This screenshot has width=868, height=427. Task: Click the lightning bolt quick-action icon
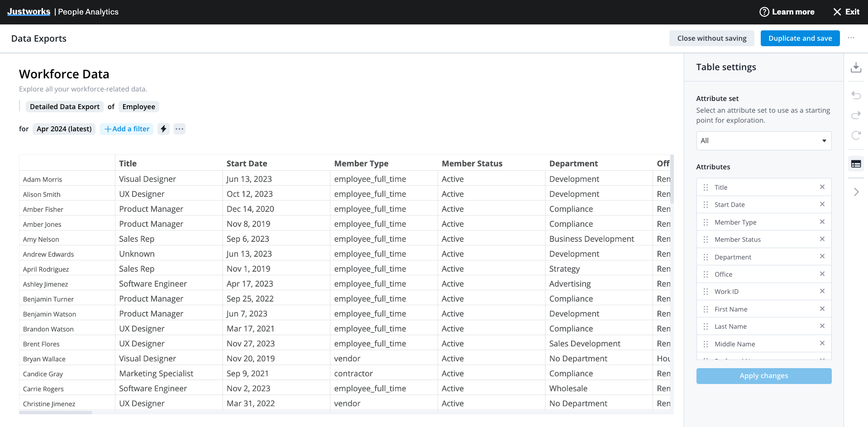[x=163, y=129]
